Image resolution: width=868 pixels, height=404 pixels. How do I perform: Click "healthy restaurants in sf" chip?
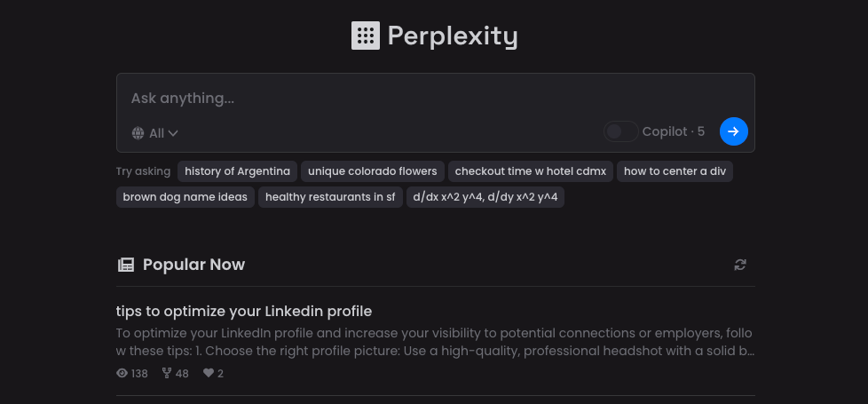coord(330,197)
